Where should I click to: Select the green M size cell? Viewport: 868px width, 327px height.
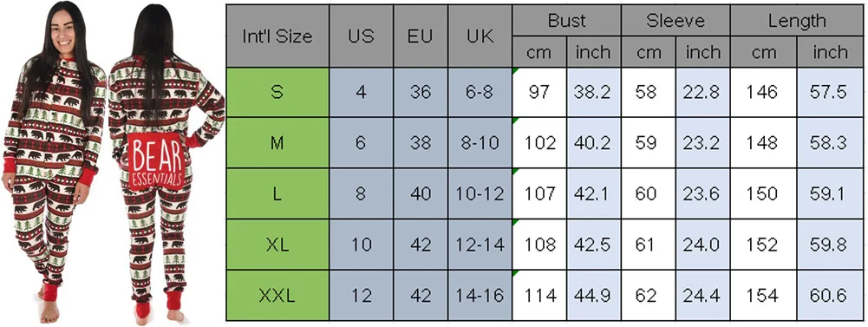tap(277, 143)
